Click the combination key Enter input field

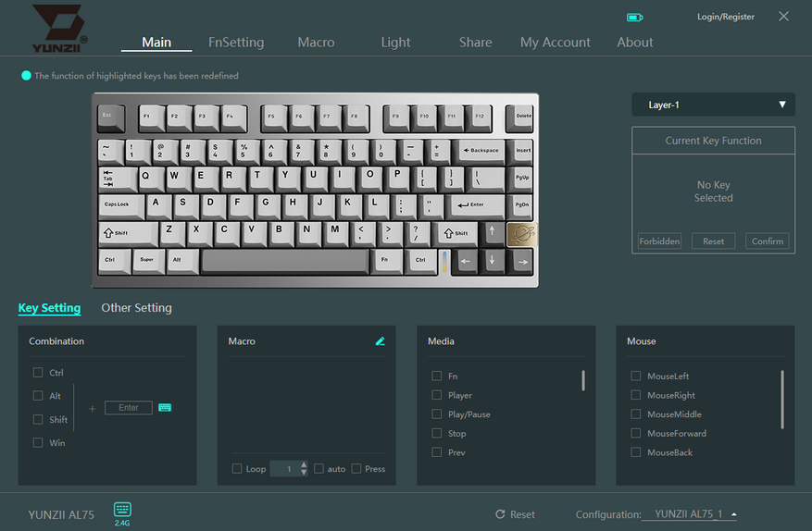pos(129,408)
